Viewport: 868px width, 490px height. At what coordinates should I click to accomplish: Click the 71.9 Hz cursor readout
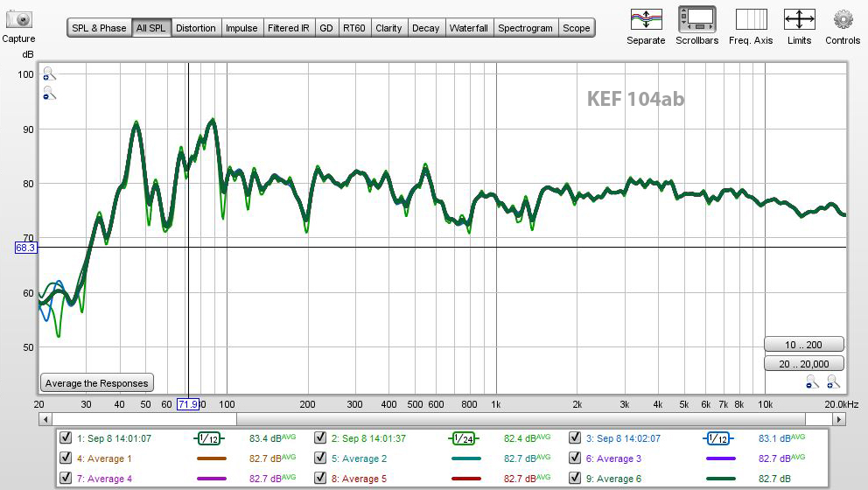click(187, 404)
